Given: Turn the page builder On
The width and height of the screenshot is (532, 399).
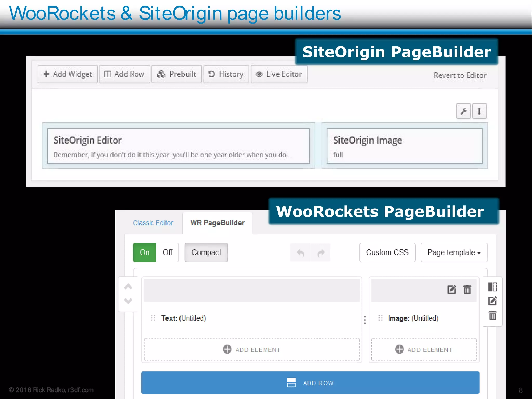Looking at the screenshot, I should 144,252.
